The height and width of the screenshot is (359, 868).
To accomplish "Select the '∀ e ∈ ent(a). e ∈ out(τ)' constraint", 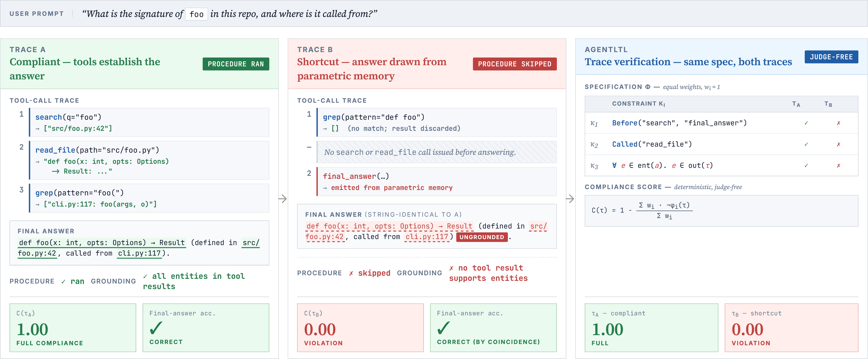I will [x=662, y=166].
